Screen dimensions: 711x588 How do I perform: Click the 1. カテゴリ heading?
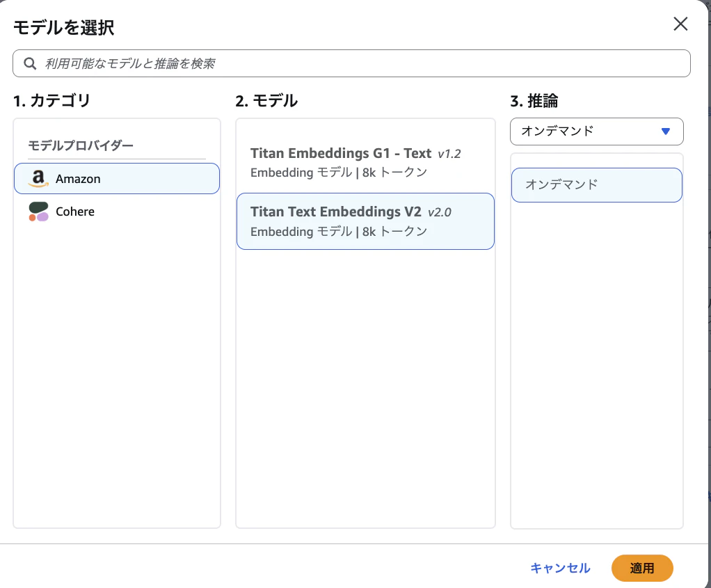pos(51,101)
